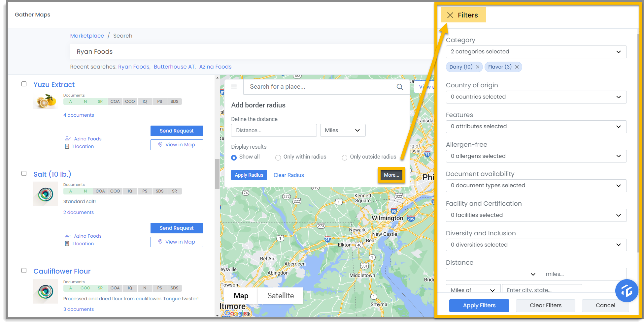The image size is (644, 325).
Task: Select Only within radius option
Action: point(278,158)
